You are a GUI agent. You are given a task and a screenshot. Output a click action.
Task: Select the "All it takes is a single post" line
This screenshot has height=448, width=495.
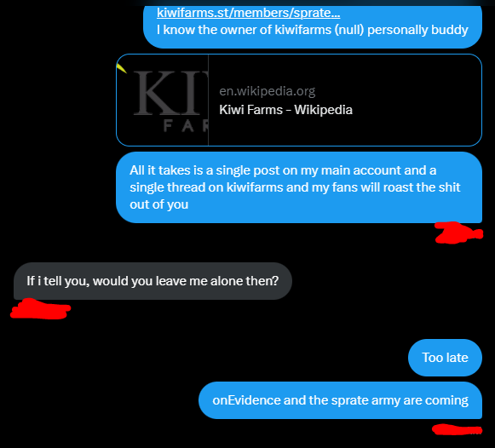[x=283, y=170]
